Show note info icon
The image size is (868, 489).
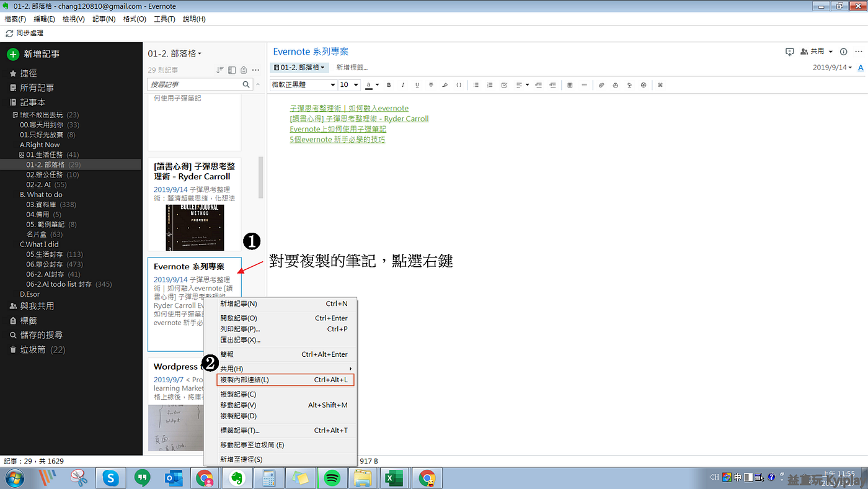pyautogui.click(x=843, y=52)
